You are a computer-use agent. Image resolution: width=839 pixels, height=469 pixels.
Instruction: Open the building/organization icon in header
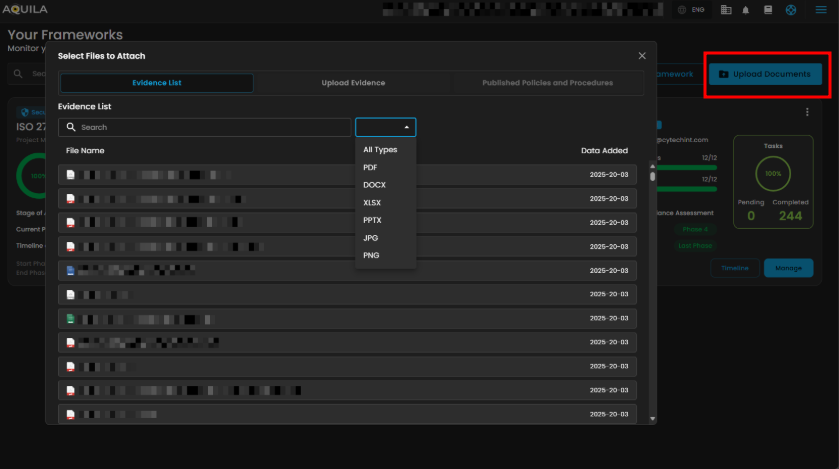click(x=726, y=10)
